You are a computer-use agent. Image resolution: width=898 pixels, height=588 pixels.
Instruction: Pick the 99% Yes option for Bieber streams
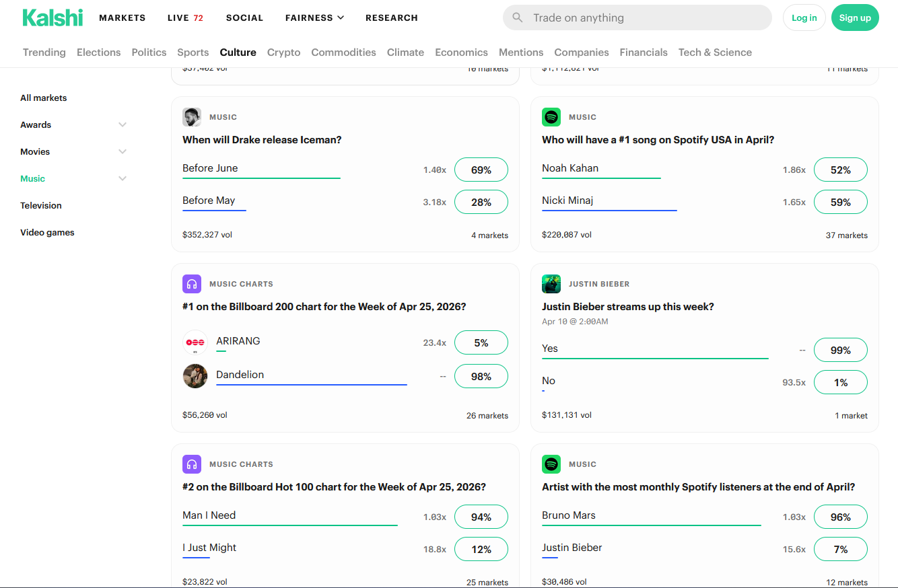840,351
